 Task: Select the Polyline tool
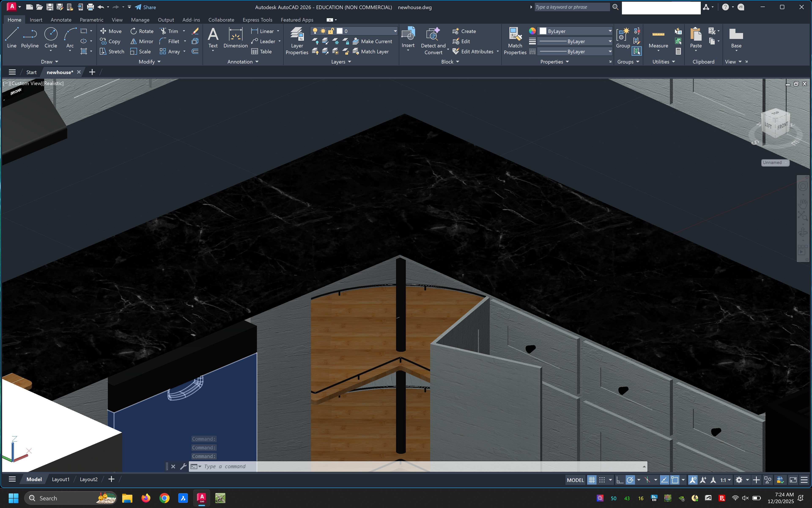point(30,38)
